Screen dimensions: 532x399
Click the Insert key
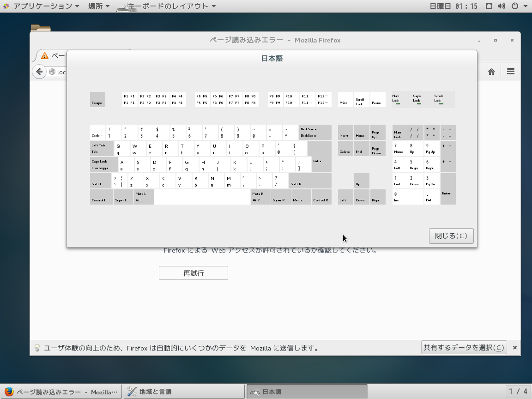tap(345, 133)
